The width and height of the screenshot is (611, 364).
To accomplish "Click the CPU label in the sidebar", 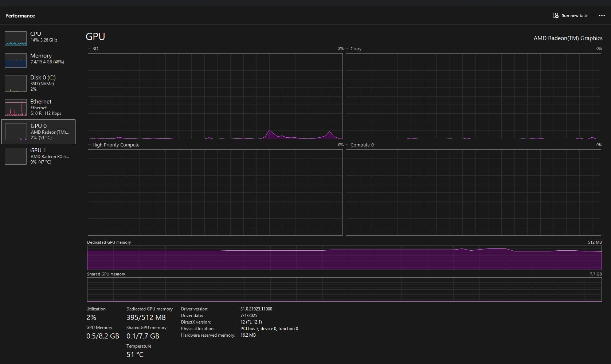I will (36, 34).
